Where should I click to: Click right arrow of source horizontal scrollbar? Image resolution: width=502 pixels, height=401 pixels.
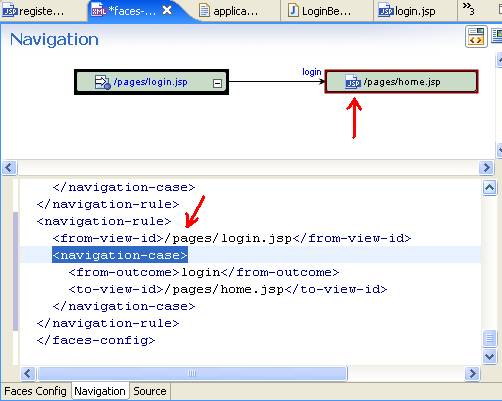472,373
